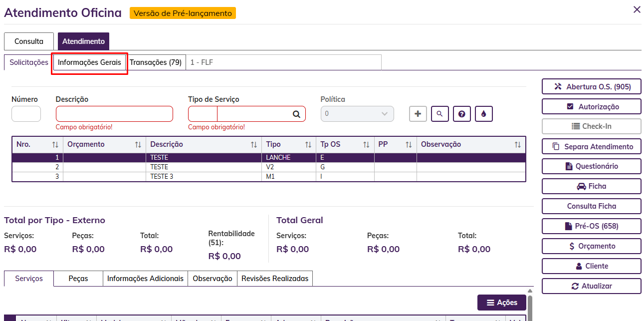The height and width of the screenshot is (321, 644).
Task: Click the water drop icon button
Action: click(484, 114)
